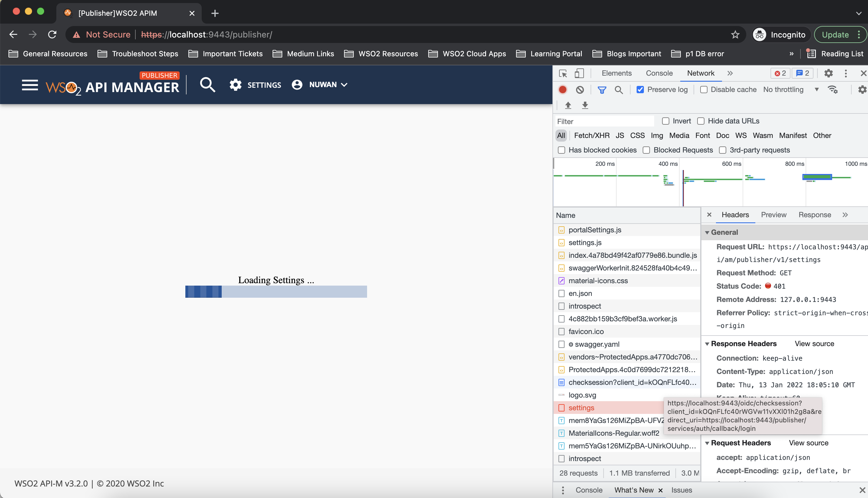Click View source next to Request Headers
The image size is (868, 498).
808,443
